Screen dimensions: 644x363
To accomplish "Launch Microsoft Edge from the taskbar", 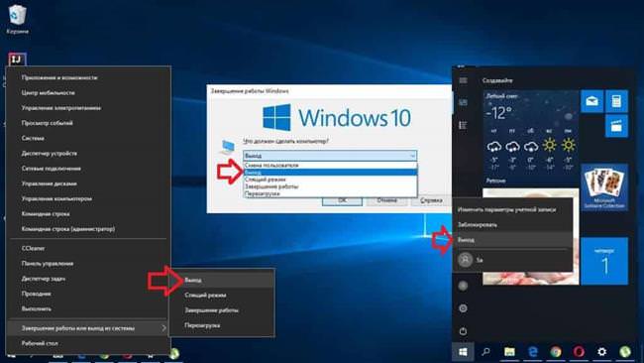I will (533, 352).
